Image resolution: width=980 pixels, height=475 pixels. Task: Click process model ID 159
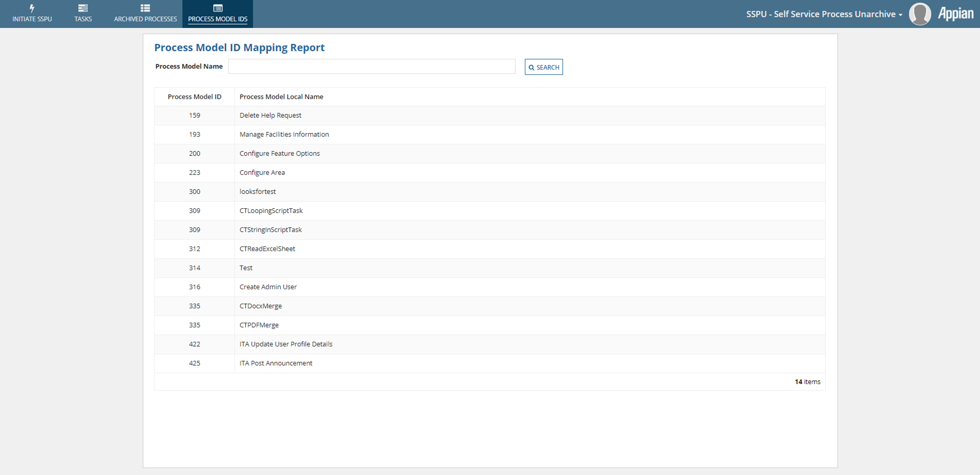point(194,115)
